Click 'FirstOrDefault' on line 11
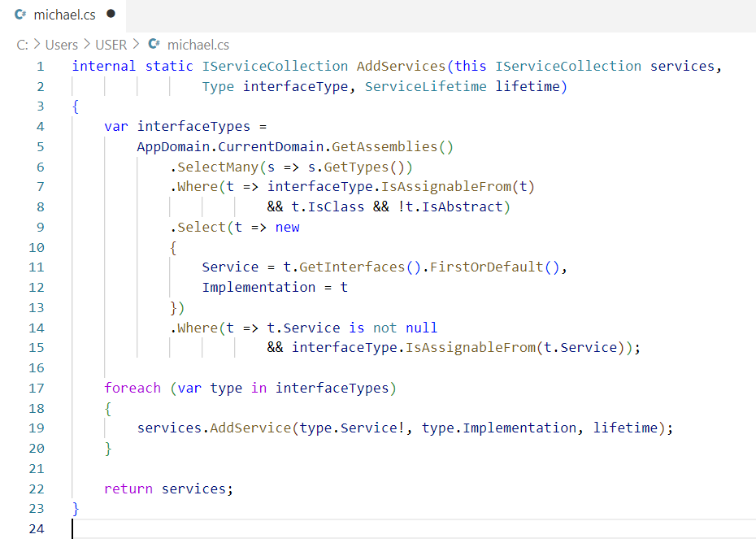 486,267
